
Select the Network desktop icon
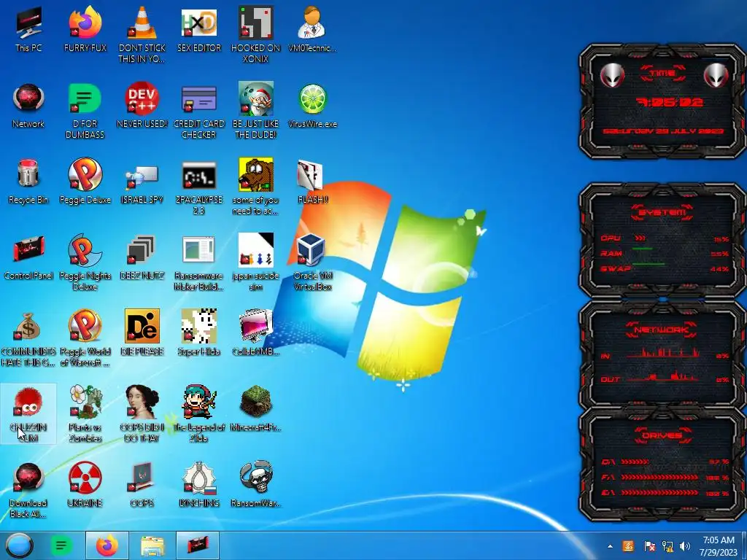(x=28, y=98)
